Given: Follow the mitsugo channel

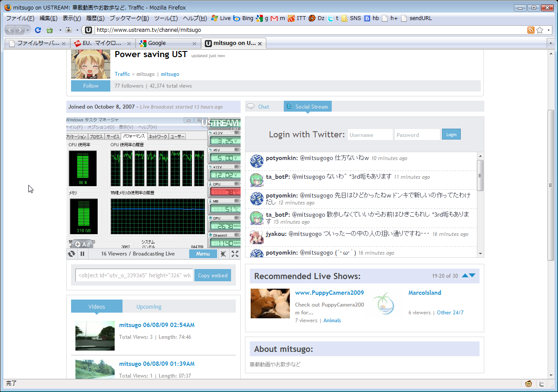Looking at the screenshot, I should tap(91, 86).
